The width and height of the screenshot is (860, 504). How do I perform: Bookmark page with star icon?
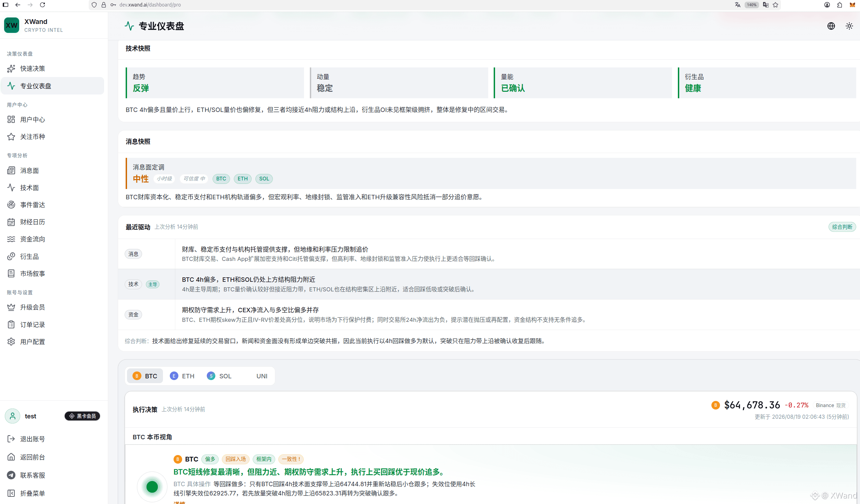pyautogui.click(x=775, y=5)
